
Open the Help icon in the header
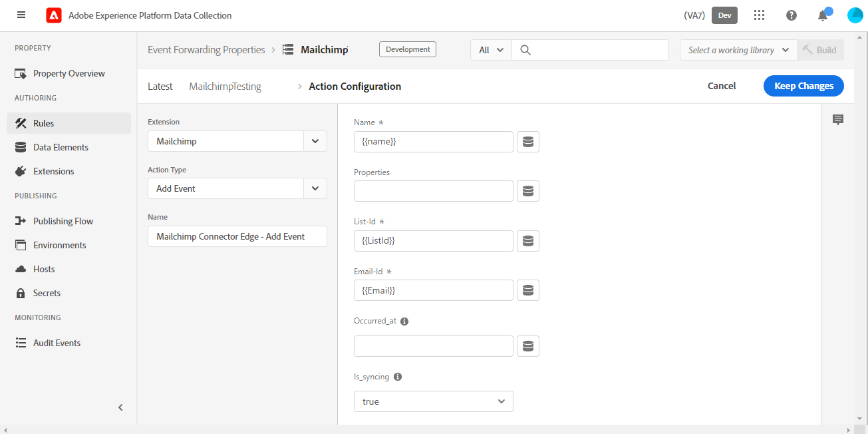pos(791,15)
